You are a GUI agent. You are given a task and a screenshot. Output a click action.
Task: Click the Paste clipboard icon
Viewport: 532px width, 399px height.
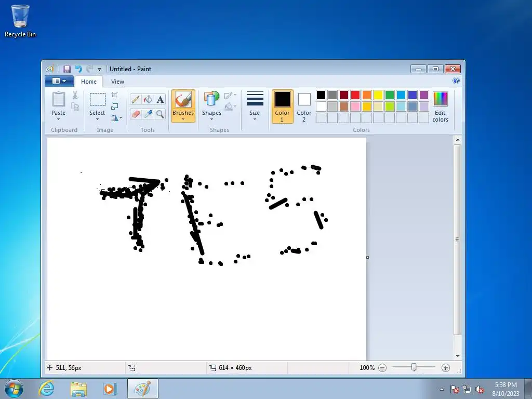click(x=58, y=99)
